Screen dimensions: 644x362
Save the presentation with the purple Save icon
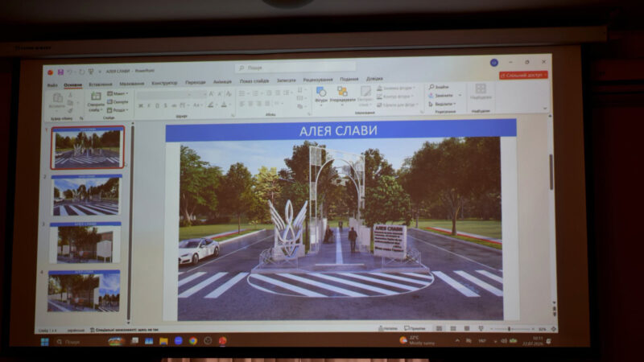coord(60,72)
